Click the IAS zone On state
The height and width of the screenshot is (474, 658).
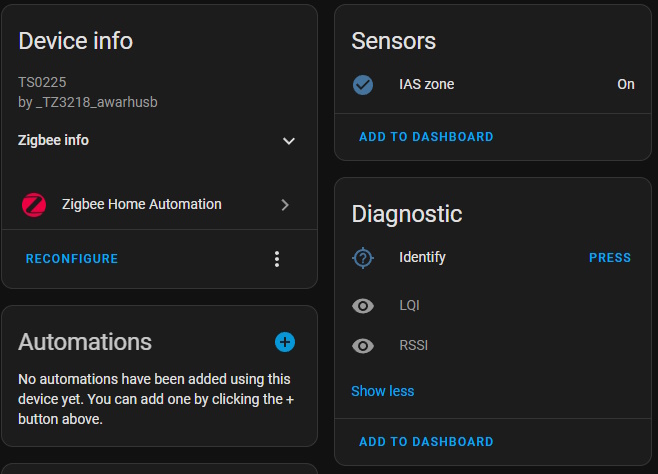(x=626, y=84)
